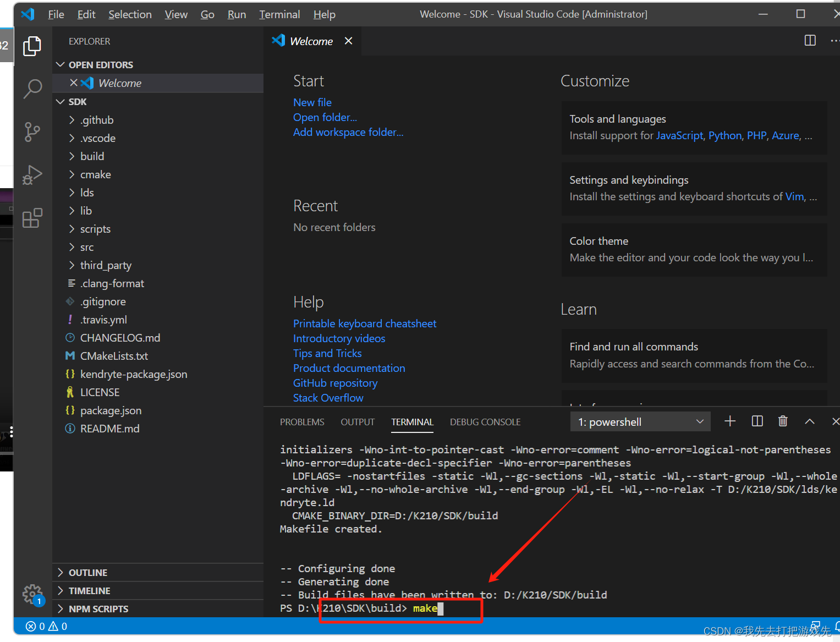Kill terminal with trash icon

pyautogui.click(x=783, y=421)
